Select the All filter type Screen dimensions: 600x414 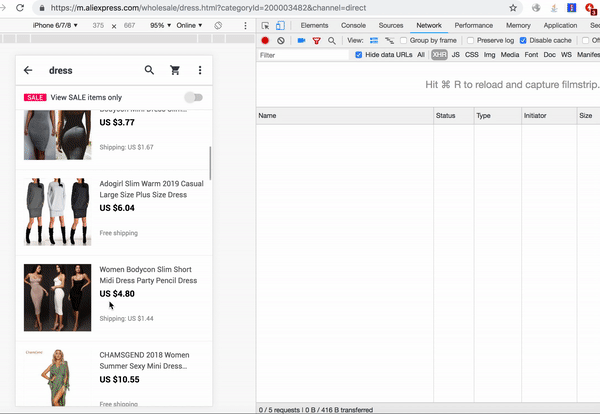pyautogui.click(x=421, y=55)
